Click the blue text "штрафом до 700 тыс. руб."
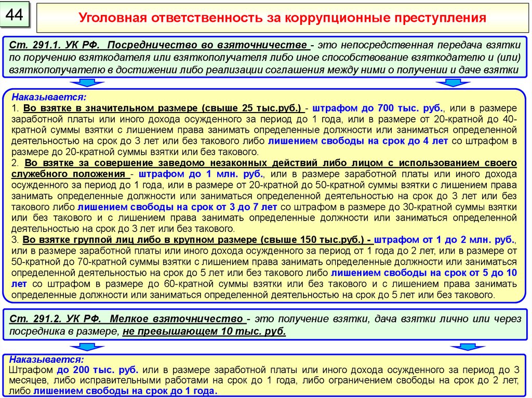Viewport: 532px width, 398px height. (378, 108)
